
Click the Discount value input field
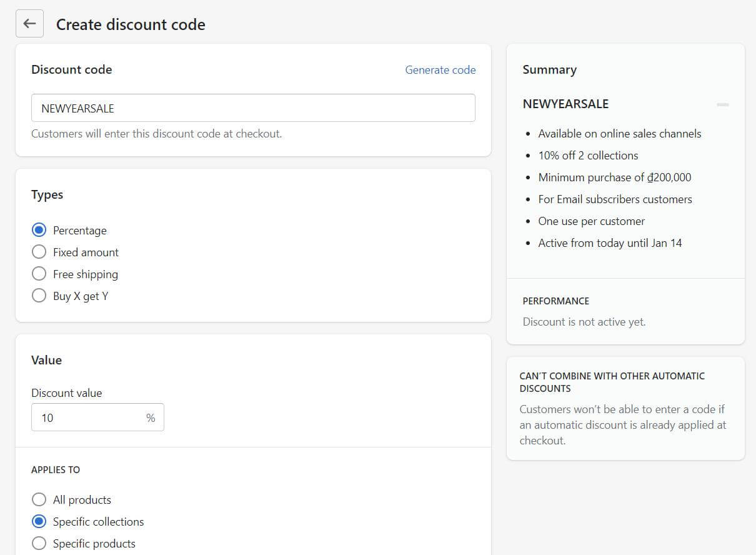tap(97, 417)
